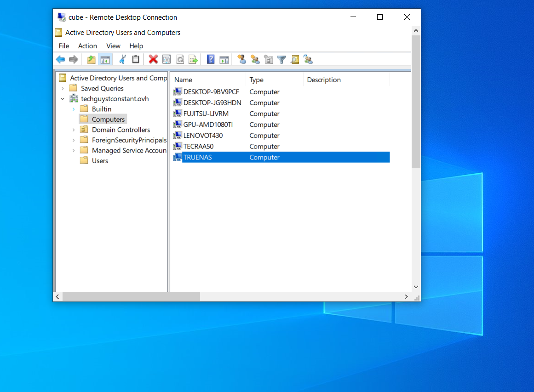Open Properties via toolbar icon
The image size is (534, 392).
(167, 59)
